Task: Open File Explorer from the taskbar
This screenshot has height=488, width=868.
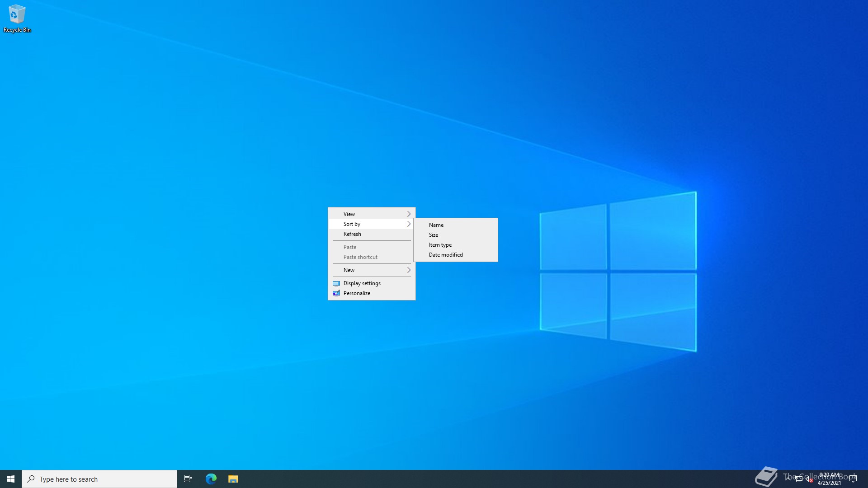Action: click(233, 479)
